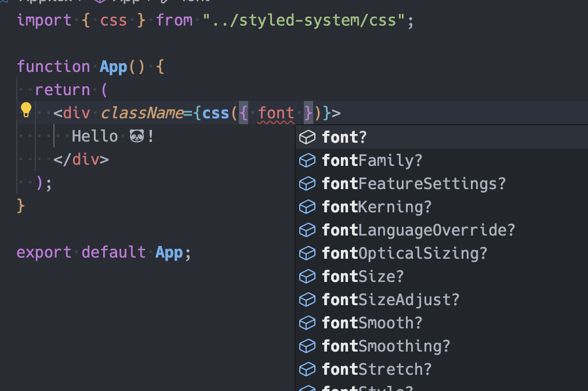The height and width of the screenshot is (391, 588).
Task: Click the yellow lightbulb quick-fix icon
Action: (x=26, y=110)
